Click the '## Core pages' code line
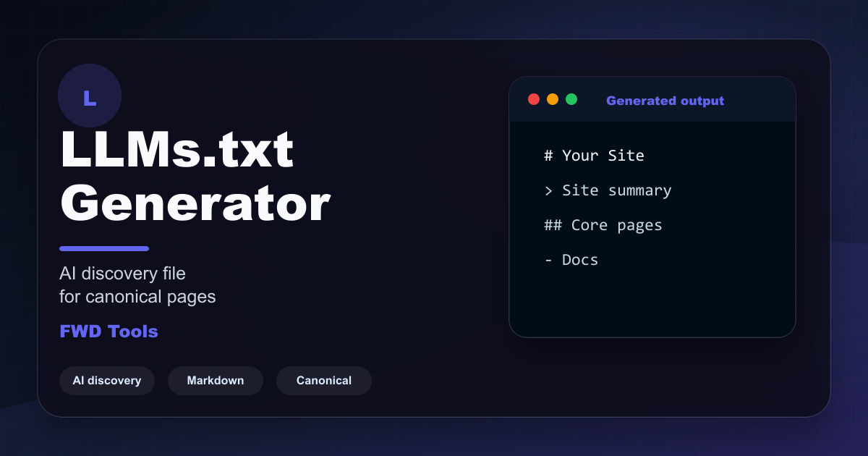The width and height of the screenshot is (868, 456). tap(603, 225)
